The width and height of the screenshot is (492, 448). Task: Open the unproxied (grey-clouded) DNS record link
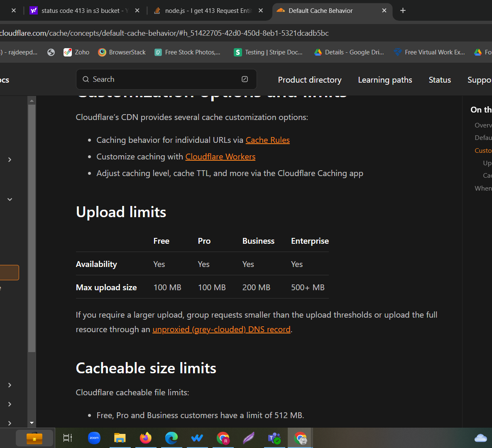coord(221,330)
